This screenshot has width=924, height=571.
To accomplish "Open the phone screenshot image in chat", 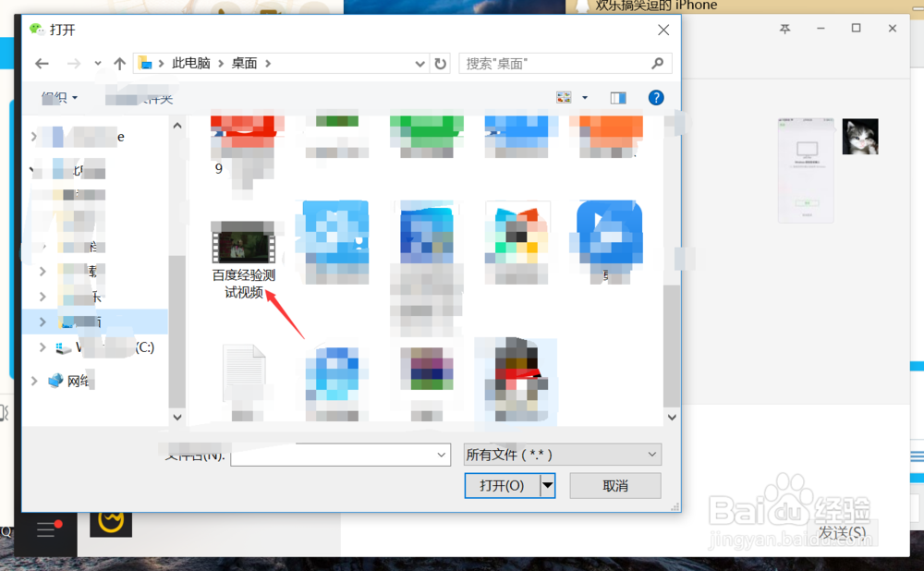I will coord(806,170).
